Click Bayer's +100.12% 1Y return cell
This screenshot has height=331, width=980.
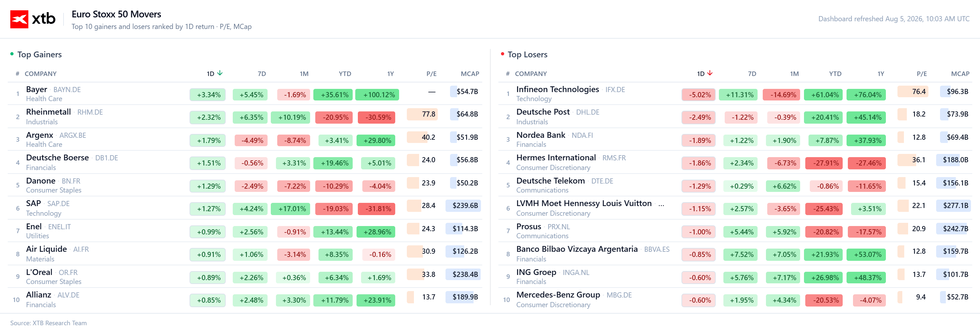tap(377, 95)
